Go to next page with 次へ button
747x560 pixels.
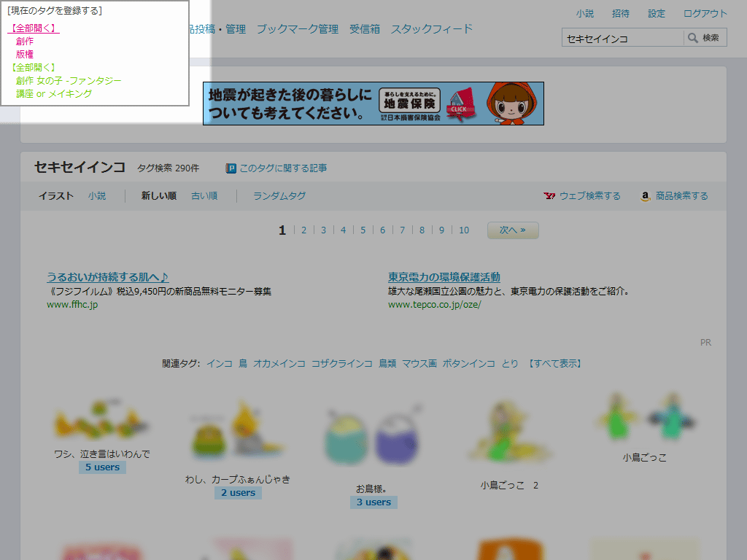click(513, 230)
